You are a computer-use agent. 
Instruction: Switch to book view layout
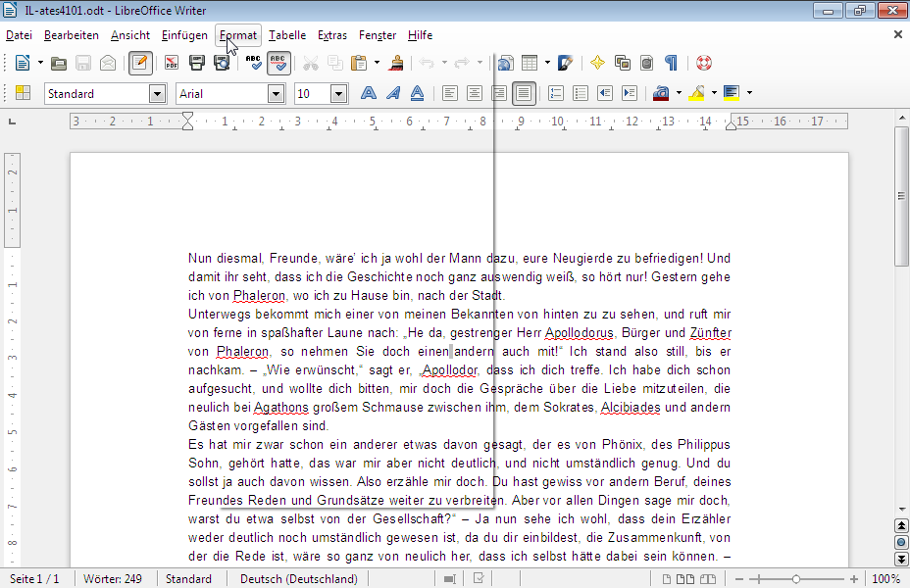(x=707, y=579)
